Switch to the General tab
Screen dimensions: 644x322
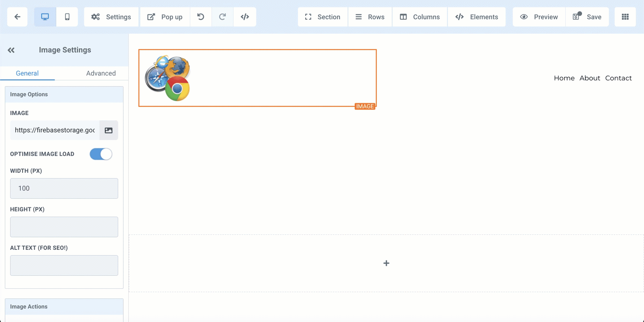click(x=27, y=73)
